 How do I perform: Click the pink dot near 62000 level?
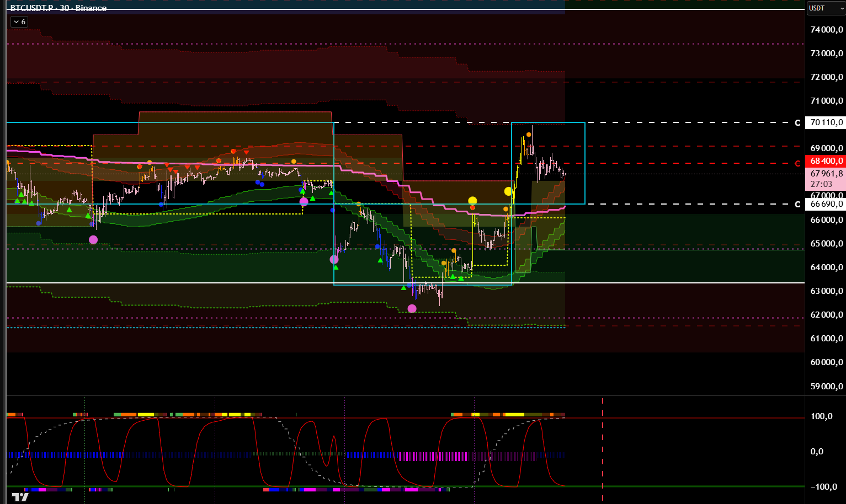(x=412, y=308)
